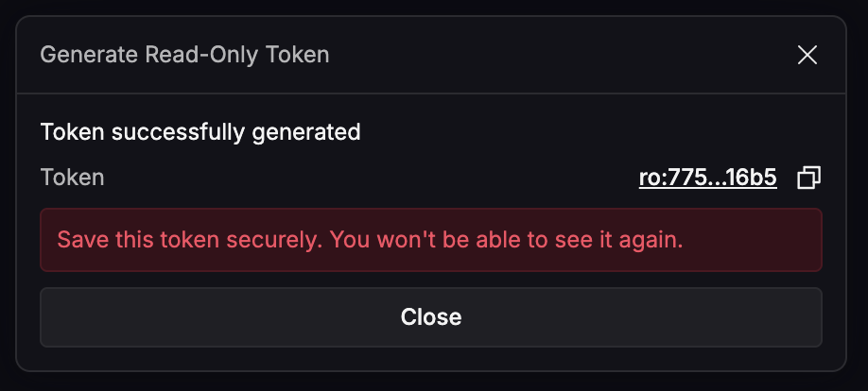The image size is (868, 391).
Task: Click the red save-token warning banner
Action: [430, 240]
